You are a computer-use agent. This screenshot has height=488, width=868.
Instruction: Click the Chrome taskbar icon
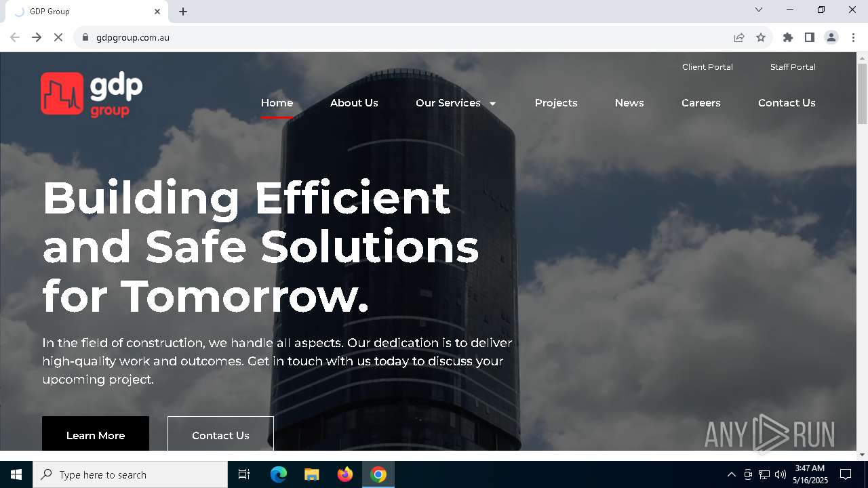coord(378,474)
